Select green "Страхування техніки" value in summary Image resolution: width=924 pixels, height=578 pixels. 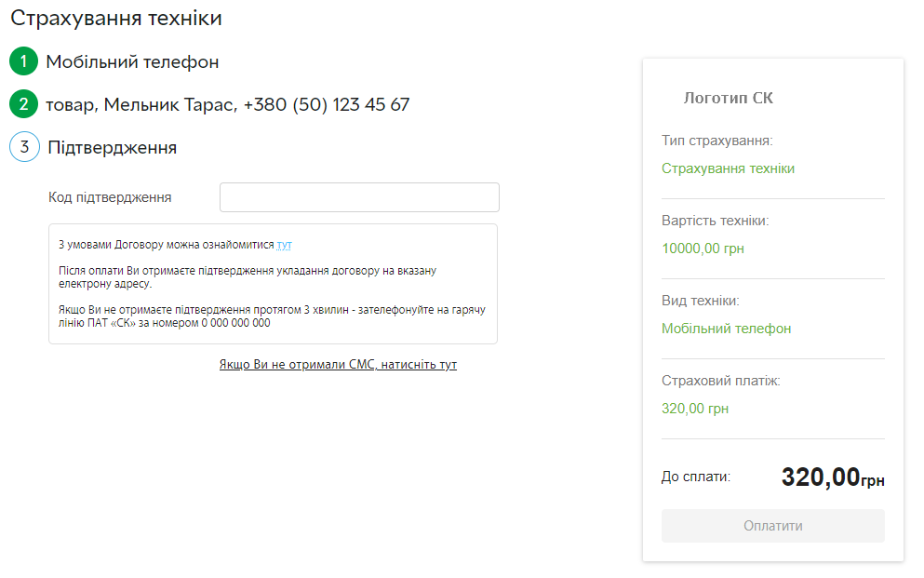[x=728, y=168]
